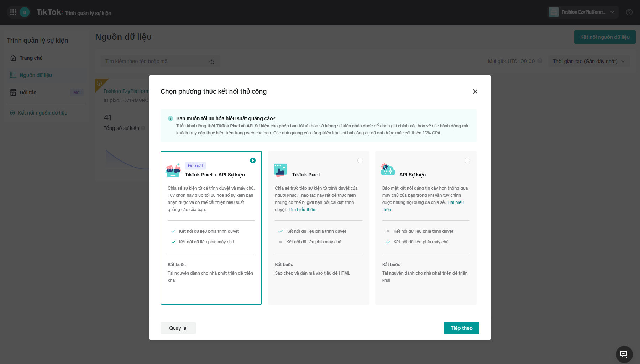Click the Múi giờ: UTC+00:00 label
Image resolution: width=640 pixels, height=364 pixels.
click(511, 61)
